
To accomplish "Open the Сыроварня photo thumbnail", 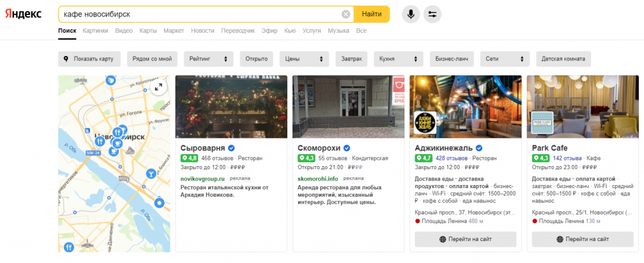I will (231, 107).
